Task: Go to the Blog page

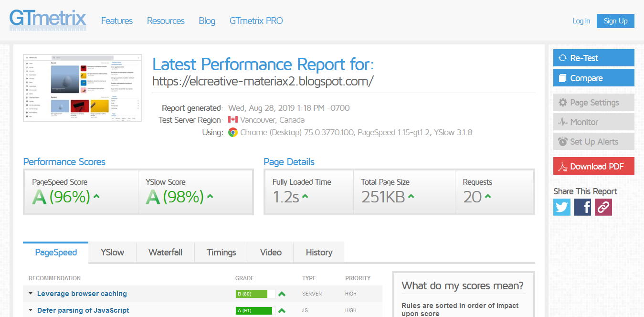Action: 207,21
